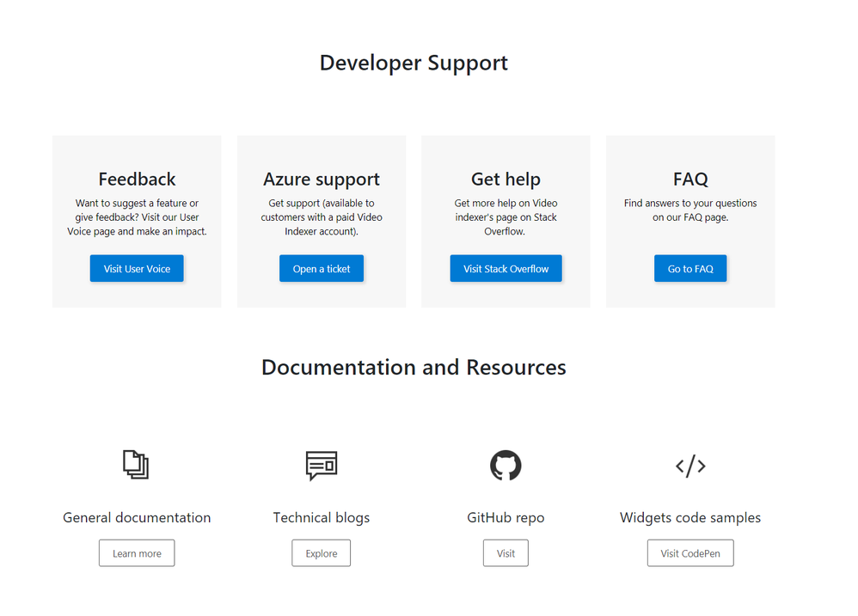Visit User Voice button
Viewport: 858px width, 616px height.
137,268
